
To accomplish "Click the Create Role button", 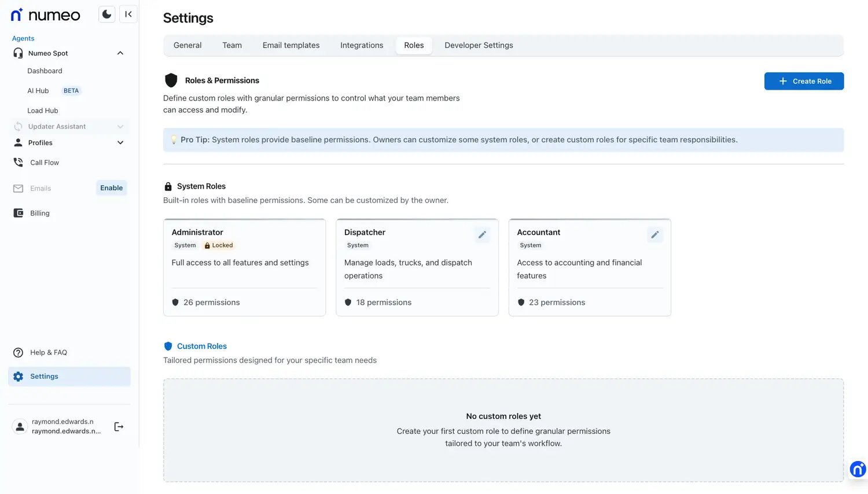I will coord(804,82).
